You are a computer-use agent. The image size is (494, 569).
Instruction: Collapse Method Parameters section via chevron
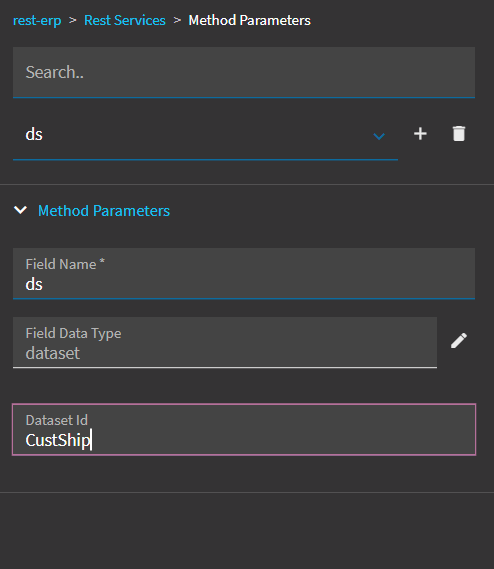tap(20, 210)
